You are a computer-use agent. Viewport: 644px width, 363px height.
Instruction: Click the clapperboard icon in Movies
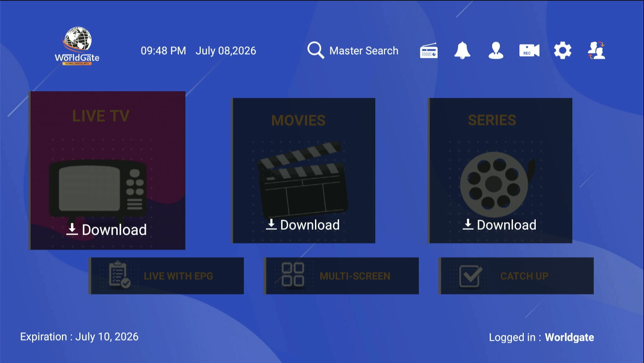[303, 180]
